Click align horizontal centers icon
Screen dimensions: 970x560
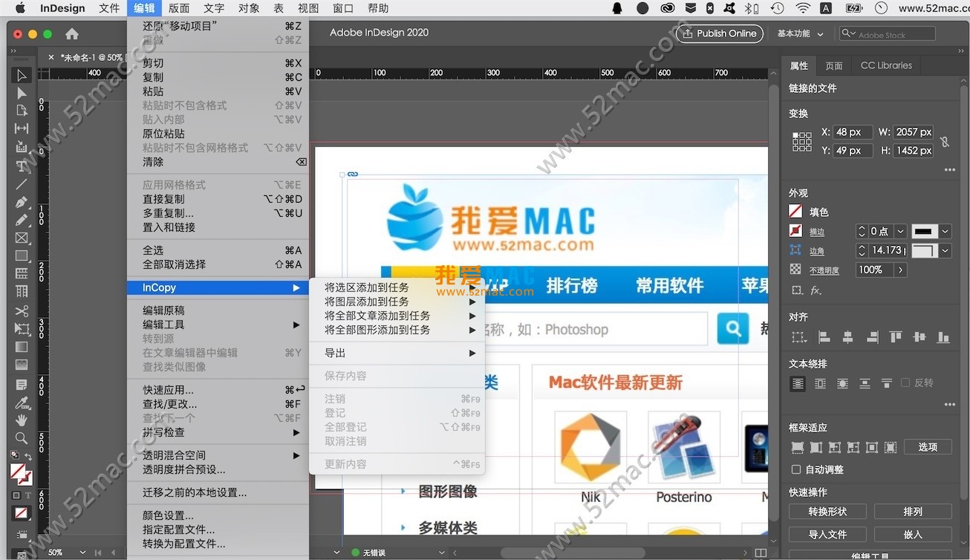click(x=847, y=337)
